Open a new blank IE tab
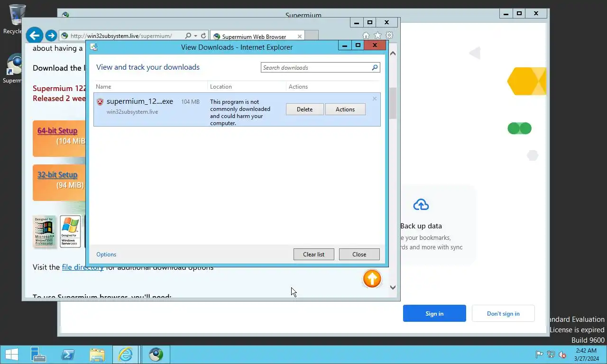This screenshot has height=364, width=607. pos(311,36)
